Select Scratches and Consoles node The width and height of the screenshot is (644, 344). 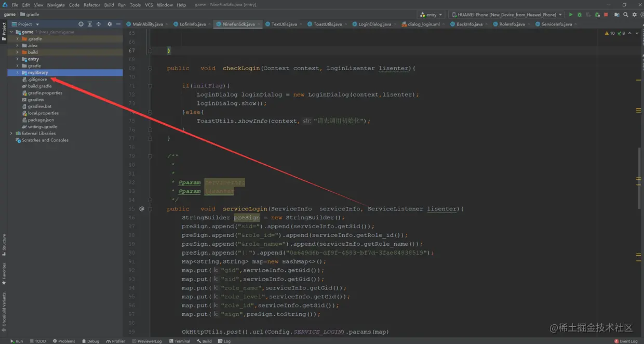point(42,140)
